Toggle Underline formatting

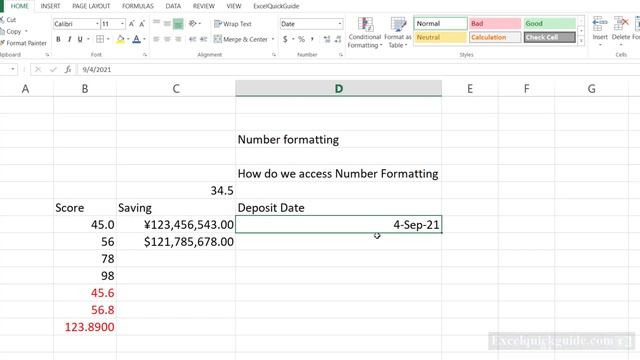80,39
